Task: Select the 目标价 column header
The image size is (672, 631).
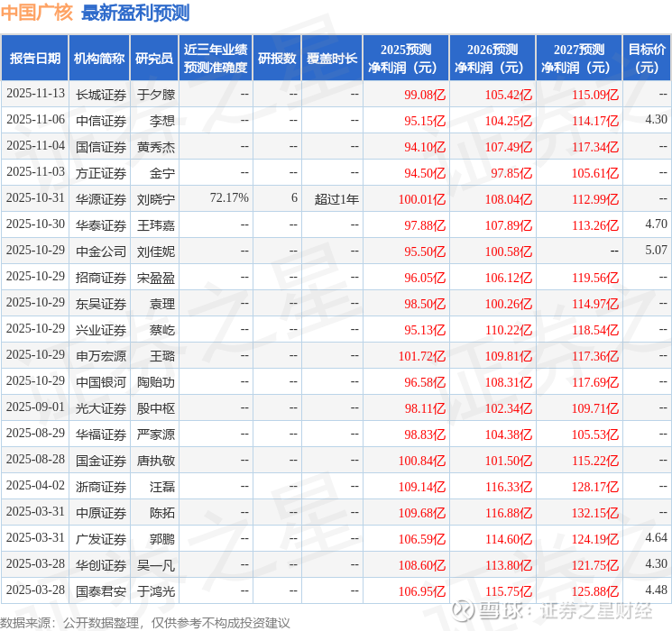Action: [x=647, y=59]
